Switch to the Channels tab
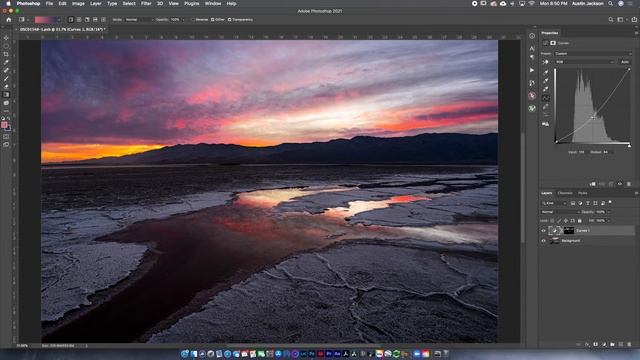The image size is (640, 360). 565,193
